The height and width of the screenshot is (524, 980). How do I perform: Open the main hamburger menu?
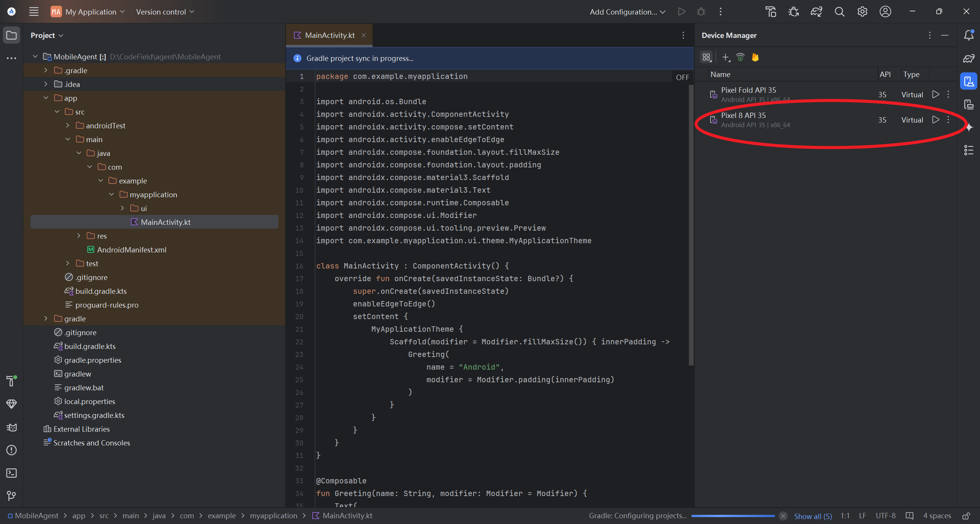coord(34,11)
